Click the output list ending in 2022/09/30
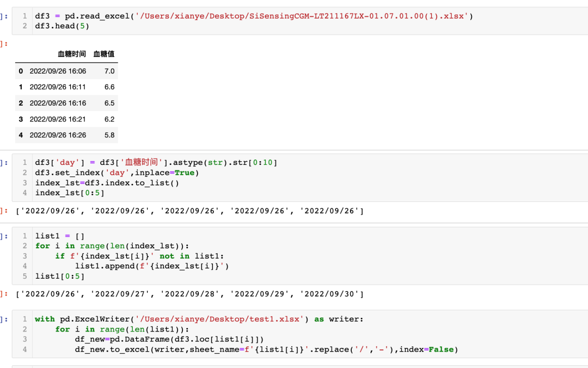 click(x=190, y=294)
